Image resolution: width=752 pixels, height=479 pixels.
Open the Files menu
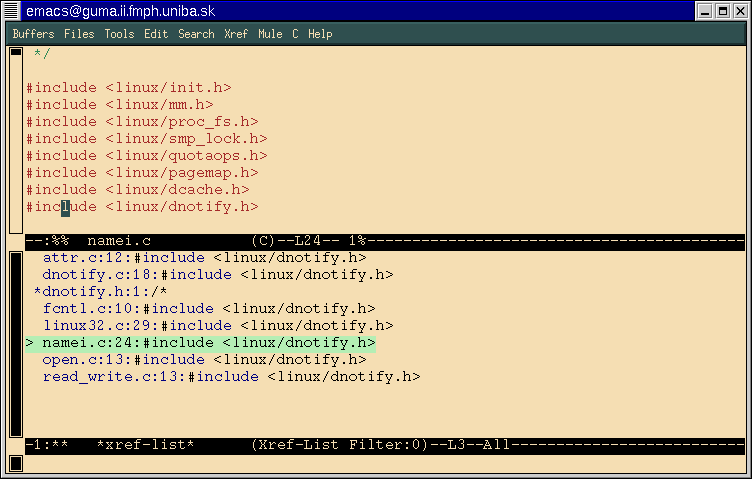click(x=79, y=34)
